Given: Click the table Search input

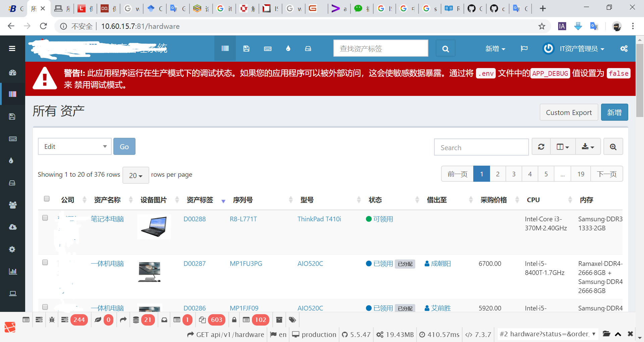Looking at the screenshot, I should pos(481,147).
